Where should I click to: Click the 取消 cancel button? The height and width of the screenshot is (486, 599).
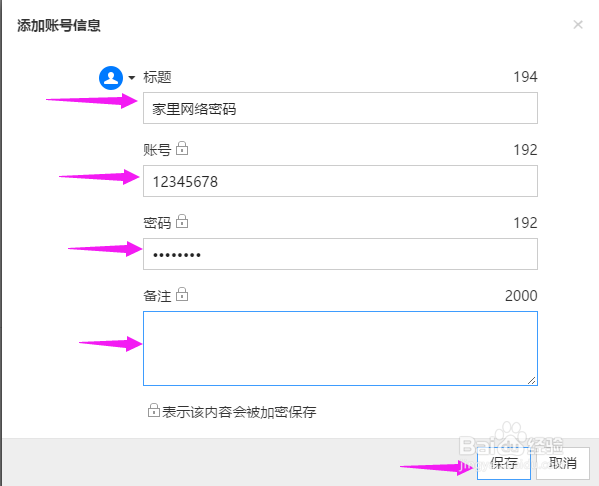(563, 463)
